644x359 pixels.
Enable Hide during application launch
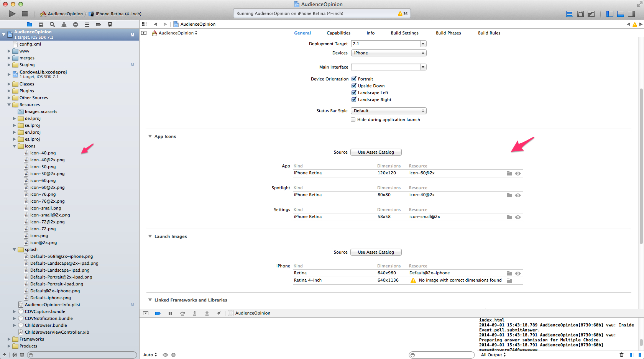point(353,120)
